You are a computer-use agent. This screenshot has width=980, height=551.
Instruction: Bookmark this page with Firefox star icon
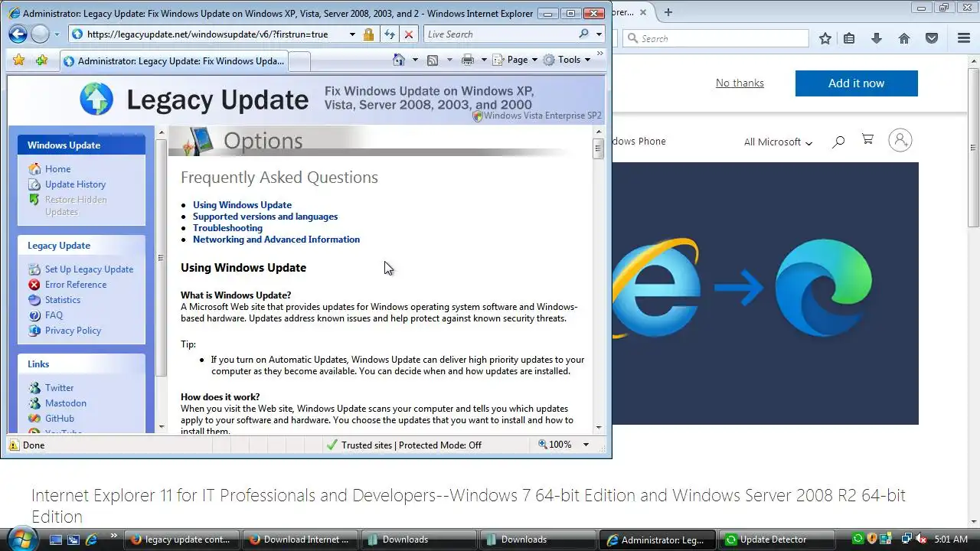point(825,38)
